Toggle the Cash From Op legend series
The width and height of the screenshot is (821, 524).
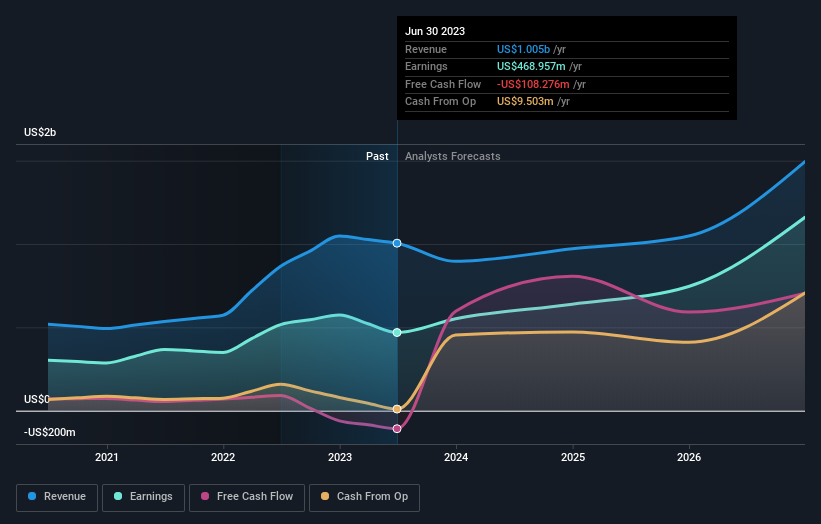click(x=364, y=497)
